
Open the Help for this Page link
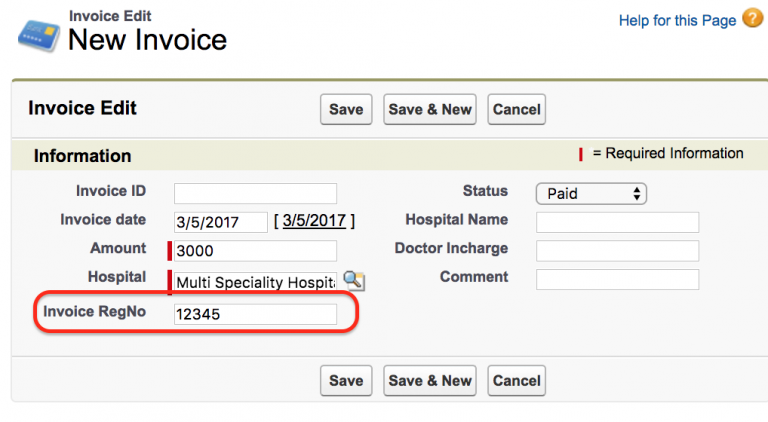(677, 20)
